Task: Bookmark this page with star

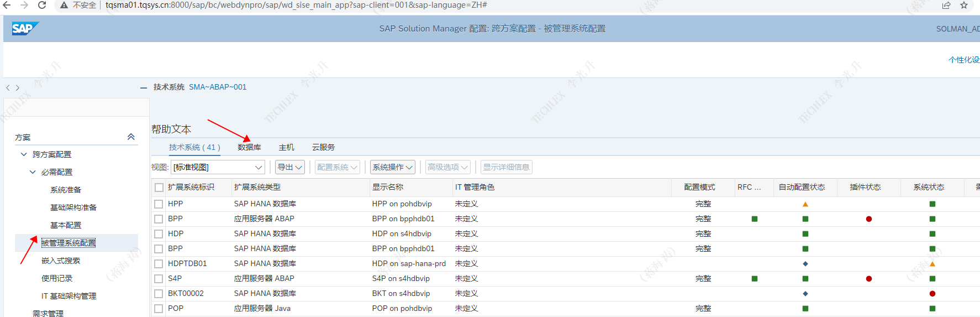Action: click(x=964, y=5)
